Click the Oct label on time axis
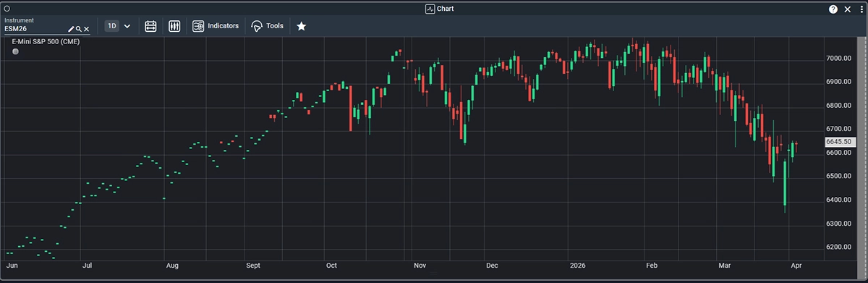 [x=331, y=266]
